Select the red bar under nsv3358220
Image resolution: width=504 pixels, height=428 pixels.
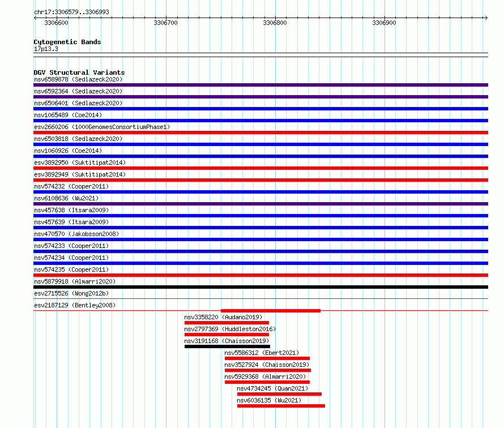tap(227, 323)
